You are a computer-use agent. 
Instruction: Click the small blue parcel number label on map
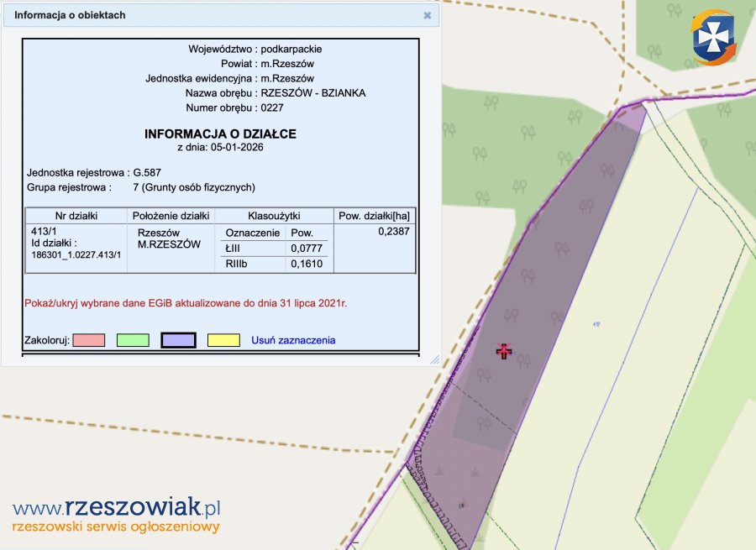[596, 323]
